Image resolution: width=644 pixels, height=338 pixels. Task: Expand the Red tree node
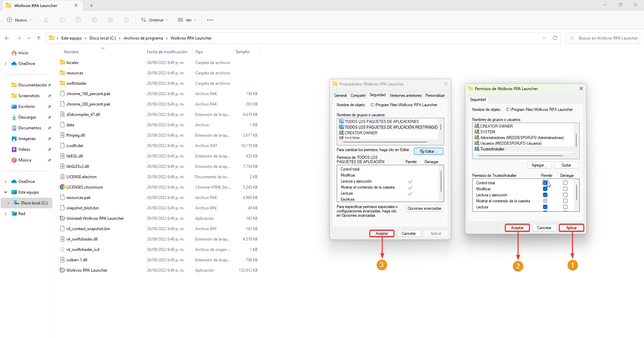(x=5, y=214)
